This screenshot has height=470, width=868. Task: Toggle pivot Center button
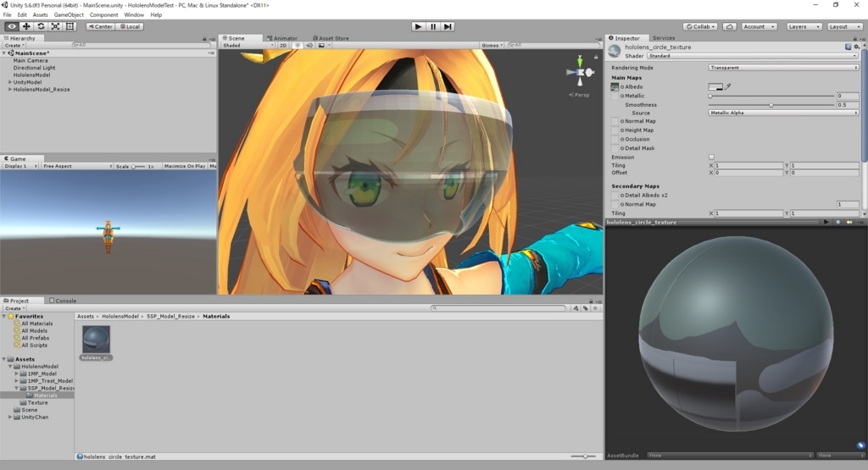coord(100,26)
